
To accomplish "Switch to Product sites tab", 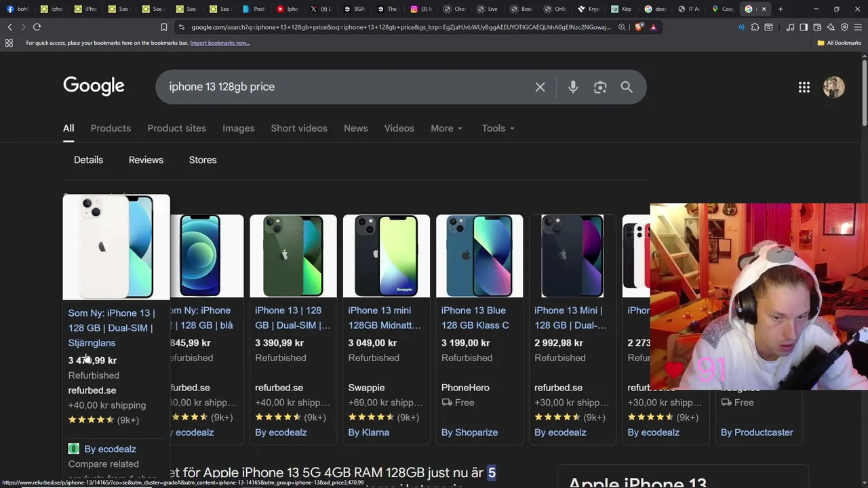I will pos(176,128).
